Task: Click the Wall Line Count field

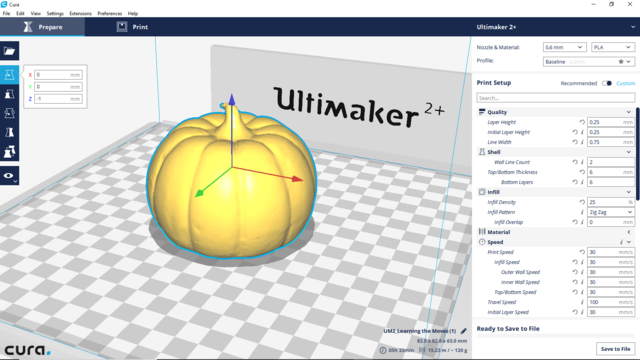Action: (611, 162)
